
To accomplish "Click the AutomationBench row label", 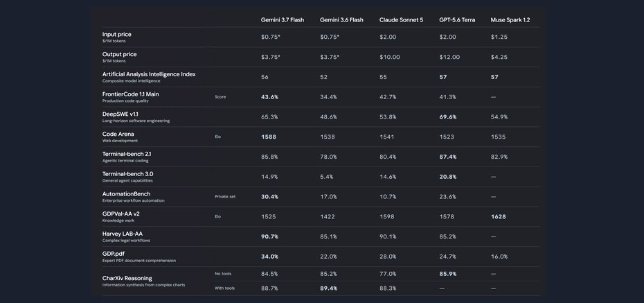I will click(127, 193).
